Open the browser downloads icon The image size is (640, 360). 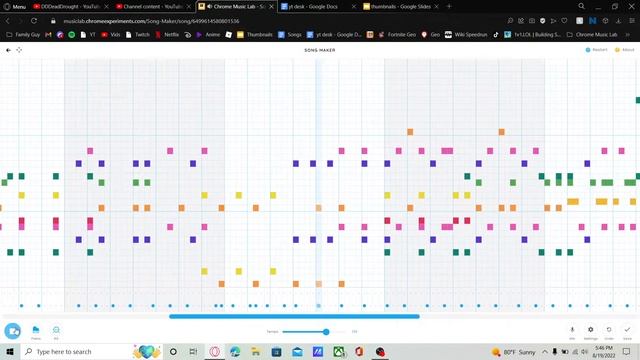619,21
